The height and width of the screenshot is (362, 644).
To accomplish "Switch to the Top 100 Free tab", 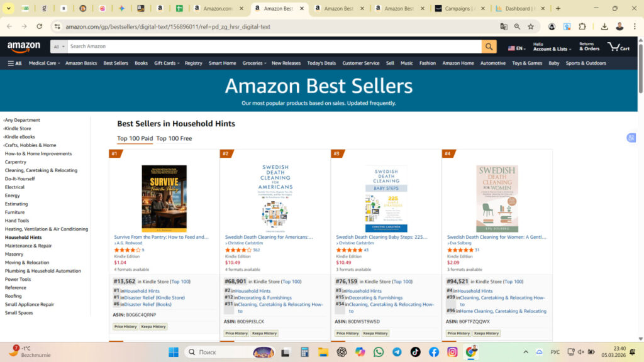I will (174, 138).
